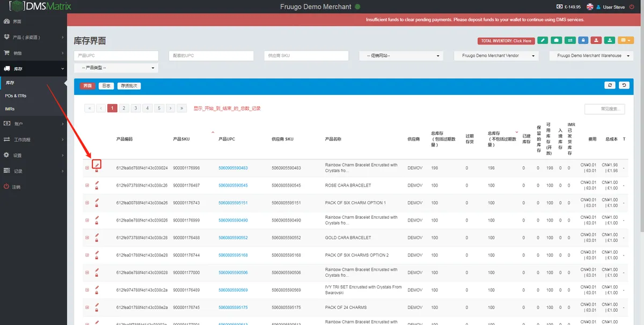Click the green briefcase toolbar button
The image size is (644, 325).
click(557, 40)
